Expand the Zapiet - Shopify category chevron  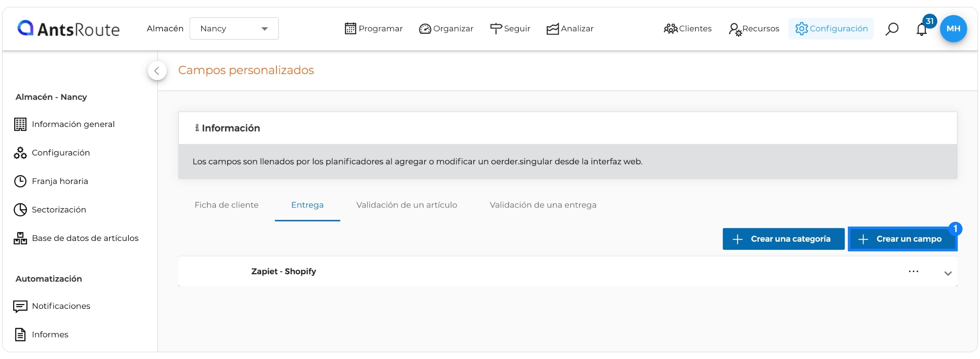click(948, 274)
